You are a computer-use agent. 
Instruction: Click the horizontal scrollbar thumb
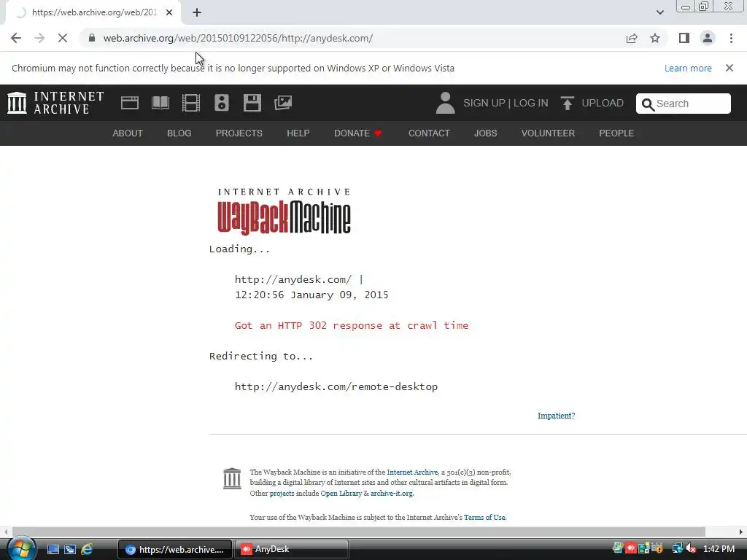point(358,532)
